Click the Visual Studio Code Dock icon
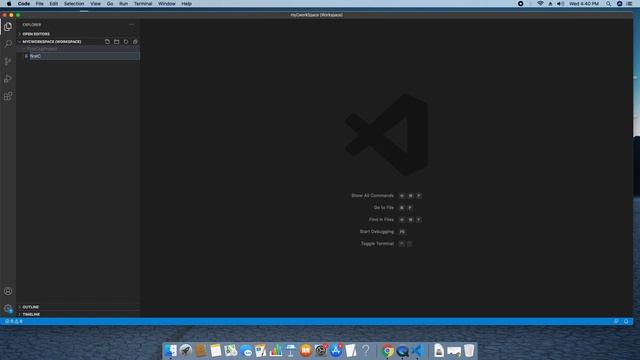 [418, 351]
